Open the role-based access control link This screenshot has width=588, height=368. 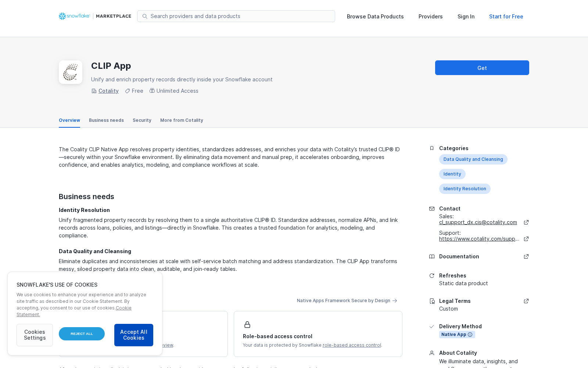click(x=352, y=345)
